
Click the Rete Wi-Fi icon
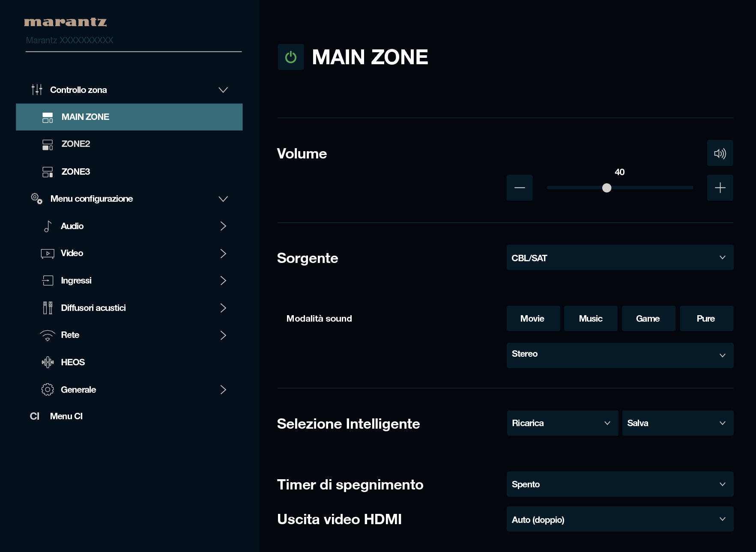(x=48, y=335)
